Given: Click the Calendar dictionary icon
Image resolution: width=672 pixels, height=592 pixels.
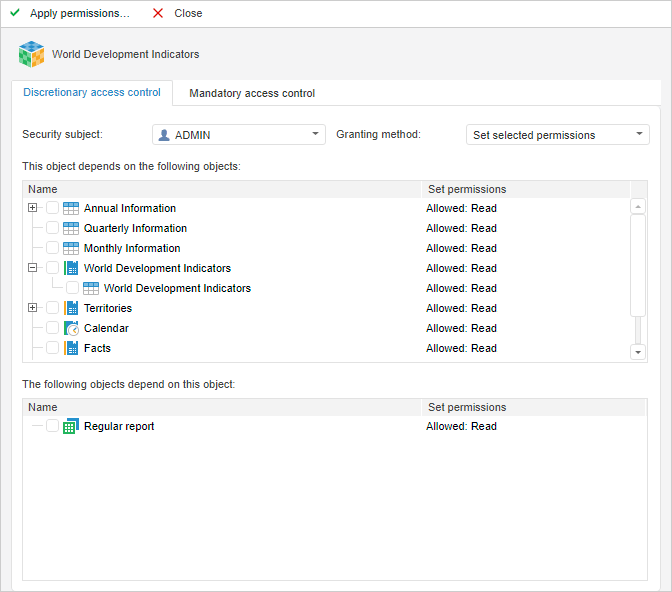Looking at the screenshot, I should click(x=71, y=328).
